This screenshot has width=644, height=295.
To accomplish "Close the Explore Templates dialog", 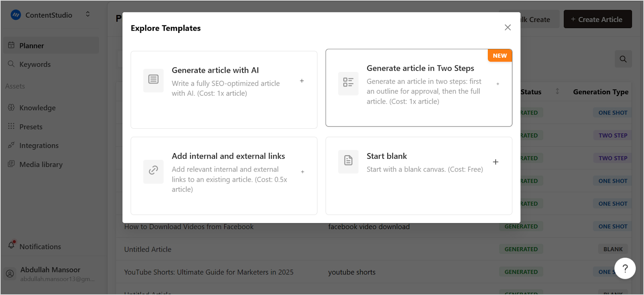I will point(508,27).
